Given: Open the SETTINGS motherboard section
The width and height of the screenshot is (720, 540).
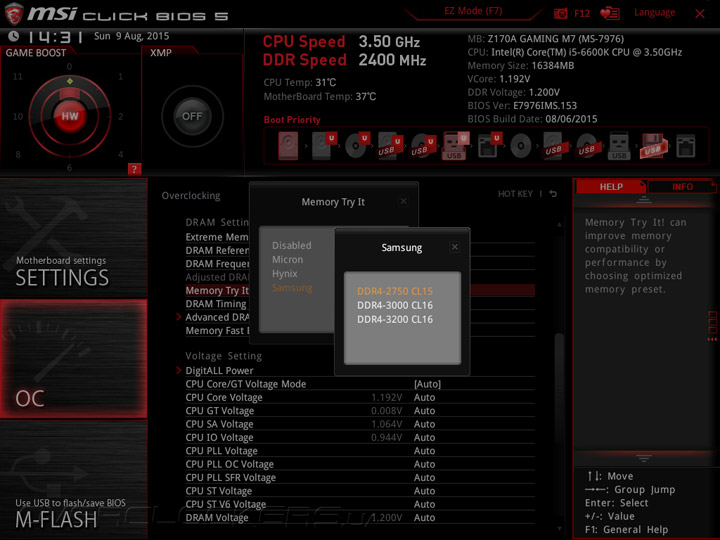Looking at the screenshot, I should 73,238.
